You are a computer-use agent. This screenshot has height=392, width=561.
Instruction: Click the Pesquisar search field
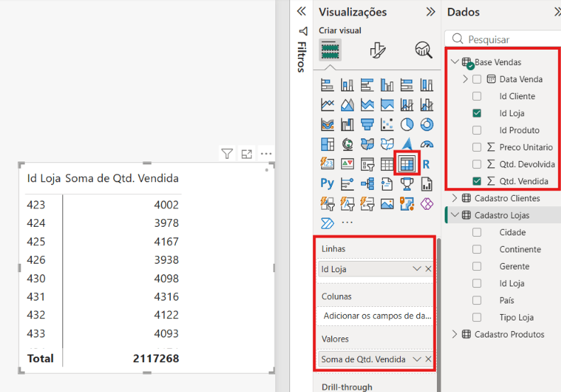coord(502,39)
